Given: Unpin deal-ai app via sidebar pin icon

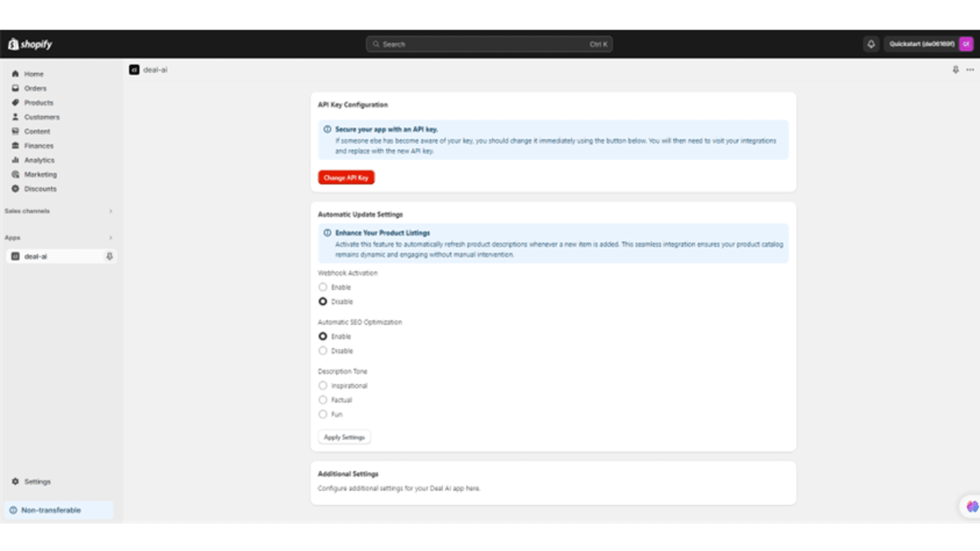Looking at the screenshot, I should coord(109,257).
